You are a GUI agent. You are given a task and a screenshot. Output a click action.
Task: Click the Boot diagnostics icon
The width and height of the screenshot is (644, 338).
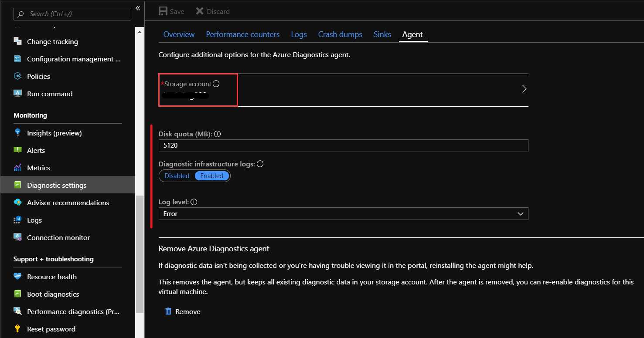pyautogui.click(x=18, y=294)
